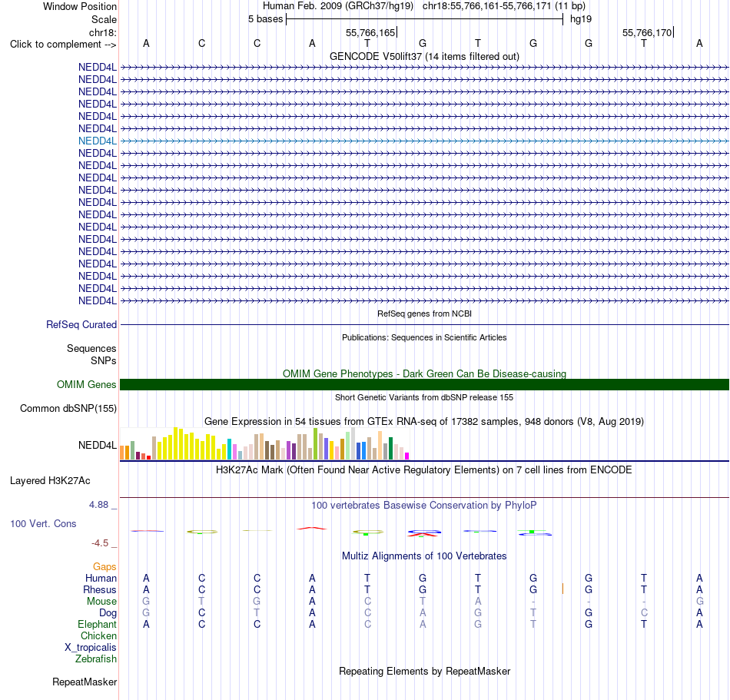This screenshot has width=730, height=700.
Task: Click the Elephant species row label
Action: (x=98, y=625)
